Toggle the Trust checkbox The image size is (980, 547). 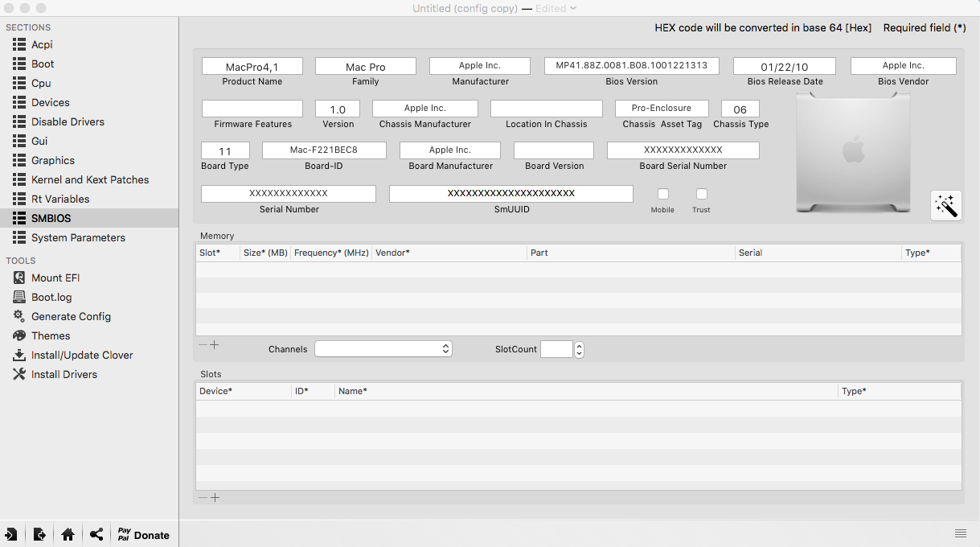(x=702, y=194)
